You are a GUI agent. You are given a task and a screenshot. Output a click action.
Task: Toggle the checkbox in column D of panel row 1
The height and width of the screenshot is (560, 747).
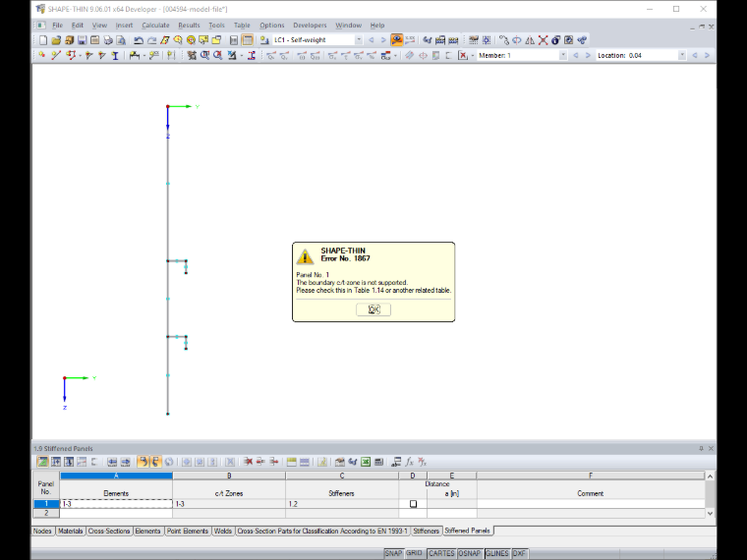(x=413, y=504)
